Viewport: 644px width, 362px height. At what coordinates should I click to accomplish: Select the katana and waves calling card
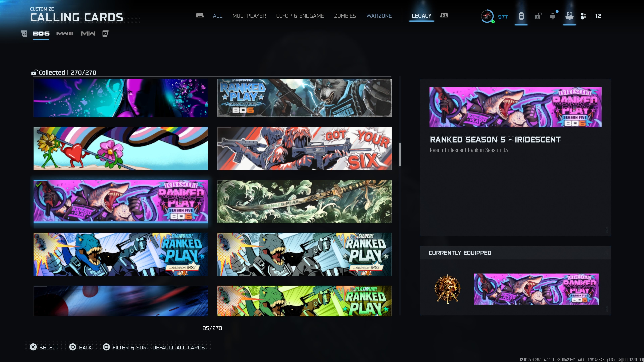[x=305, y=201]
